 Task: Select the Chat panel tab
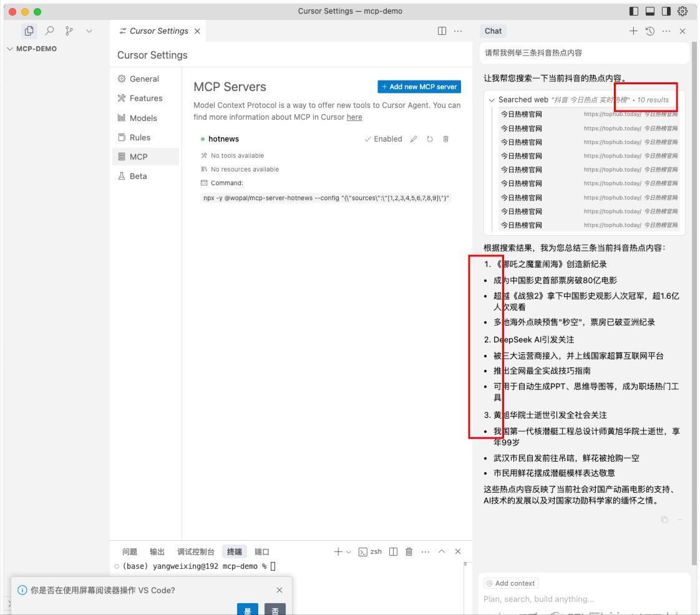pos(493,31)
